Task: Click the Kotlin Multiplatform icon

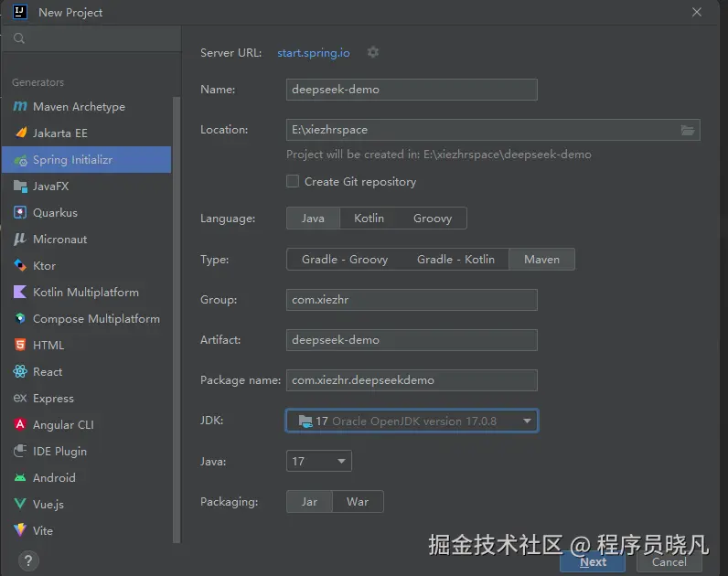Action: tap(20, 292)
